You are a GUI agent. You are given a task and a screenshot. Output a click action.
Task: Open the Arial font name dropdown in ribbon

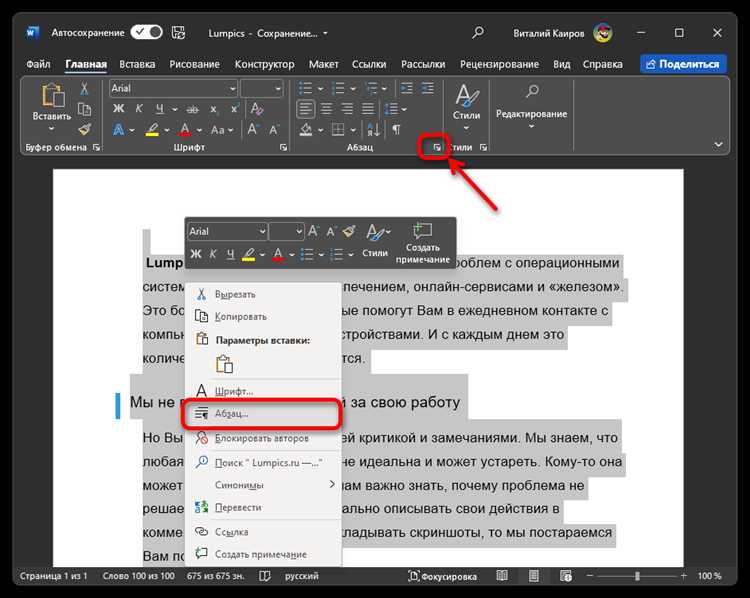click(174, 89)
